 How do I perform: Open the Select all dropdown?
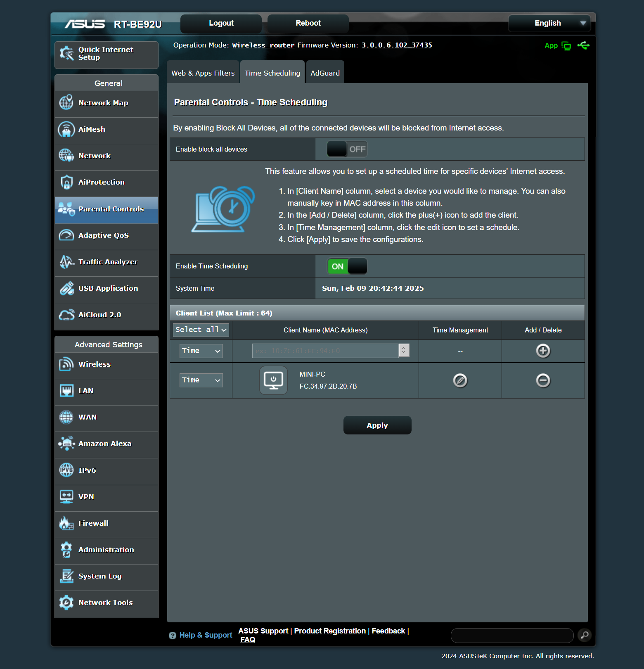[201, 330]
